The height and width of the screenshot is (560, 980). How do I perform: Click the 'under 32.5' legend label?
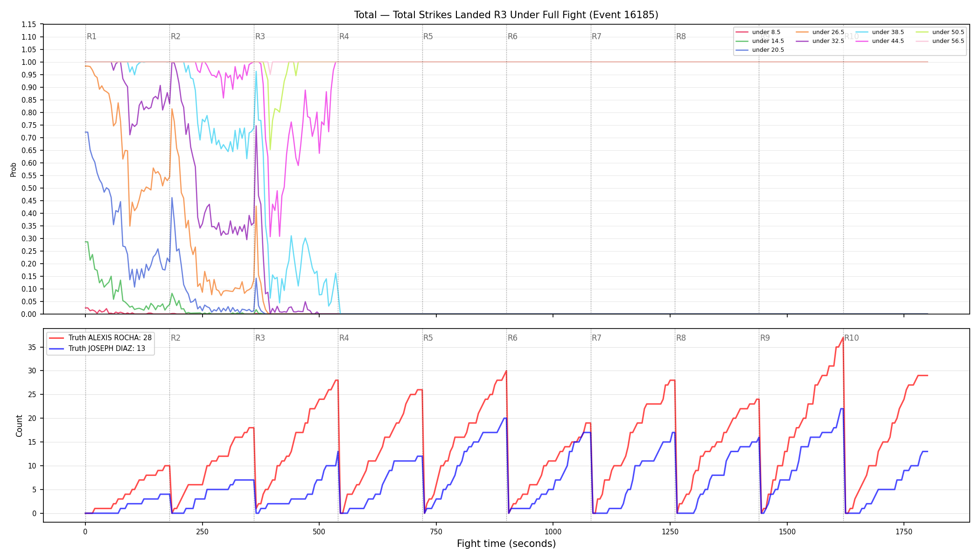coord(828,41)
